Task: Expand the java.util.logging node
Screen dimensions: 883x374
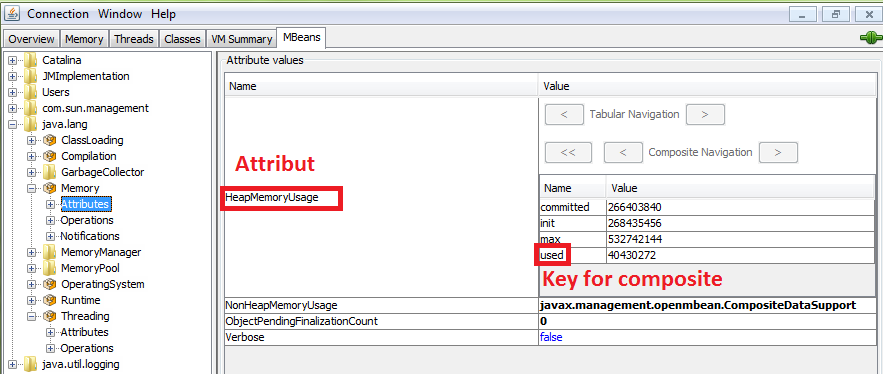Action: tap(12, 364)
